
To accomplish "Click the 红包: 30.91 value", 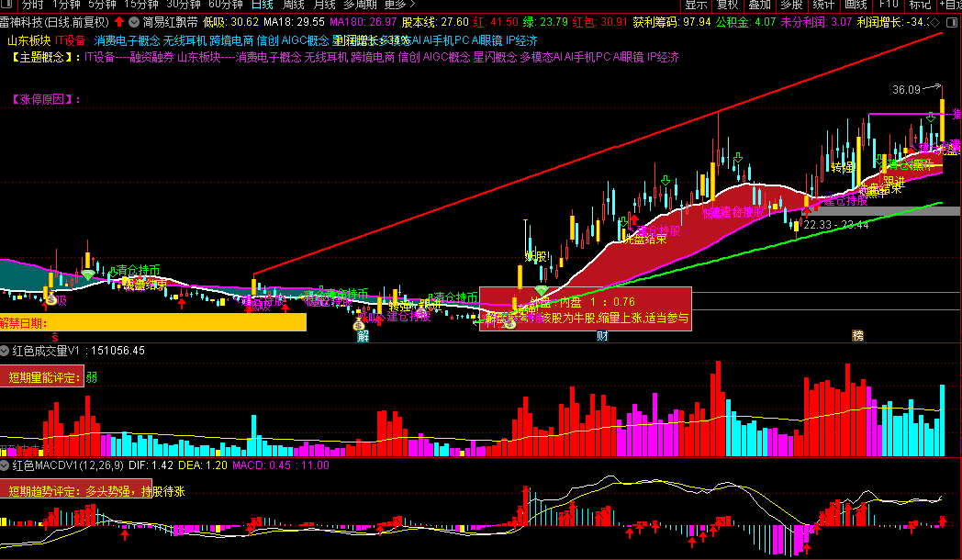I will click(x=600, y=22).
